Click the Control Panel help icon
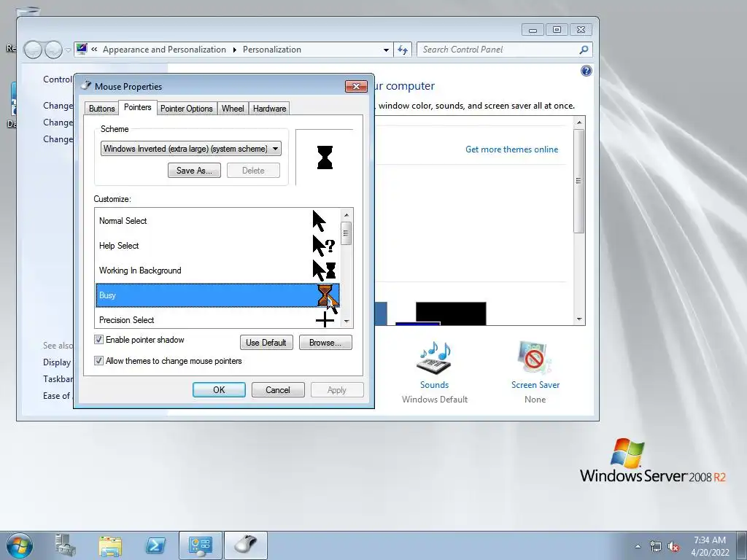This screenshot has width=747, height=560. click(586, 71)
